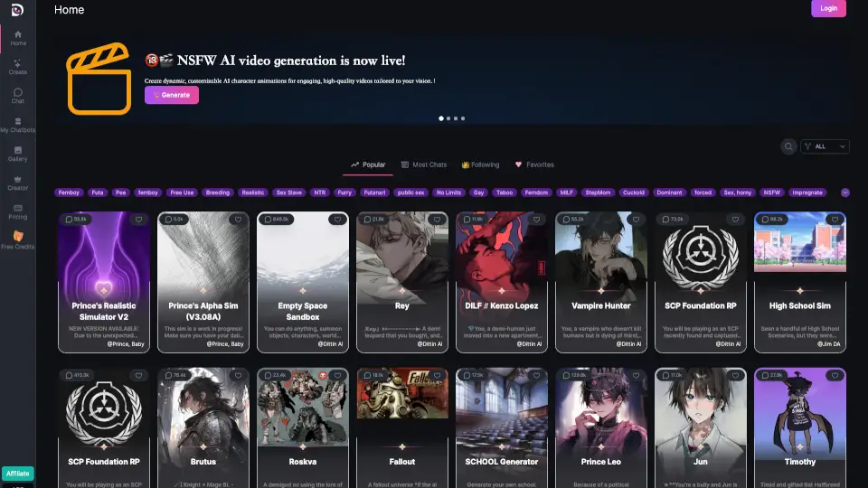
Task: Switch to the Favorites tab
Action: [x=534, y=165]
